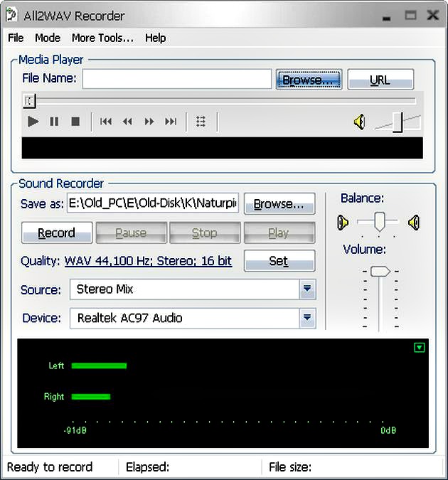Click the Save as path field
The image size is (448, 480).
point(152,203)
